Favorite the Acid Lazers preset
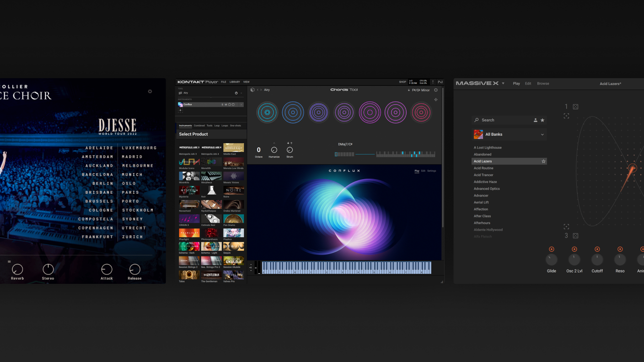This screenshot has width=644, height=362. [x=543, y=161]
